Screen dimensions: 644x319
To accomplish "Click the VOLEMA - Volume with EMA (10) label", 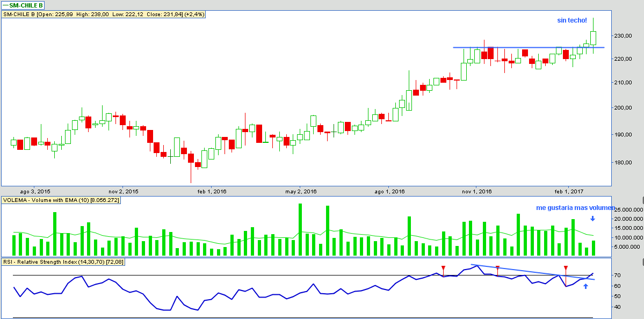I will coord(62,200).
